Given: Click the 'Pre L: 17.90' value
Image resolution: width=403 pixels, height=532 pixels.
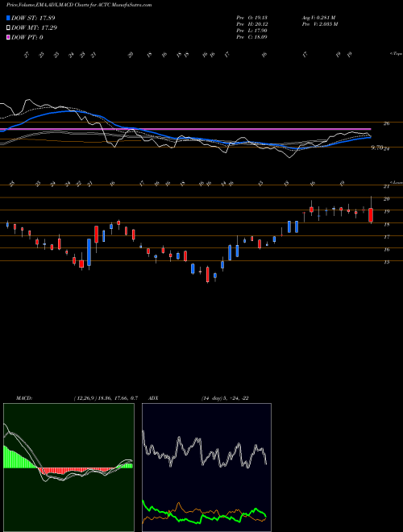Looking at the screenshot, I should (251, 31).
